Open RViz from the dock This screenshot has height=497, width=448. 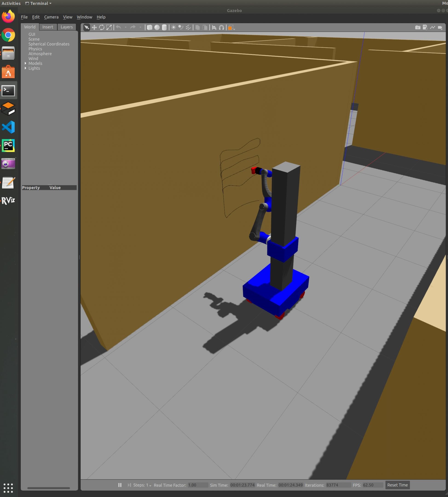(x=8, y=201)
